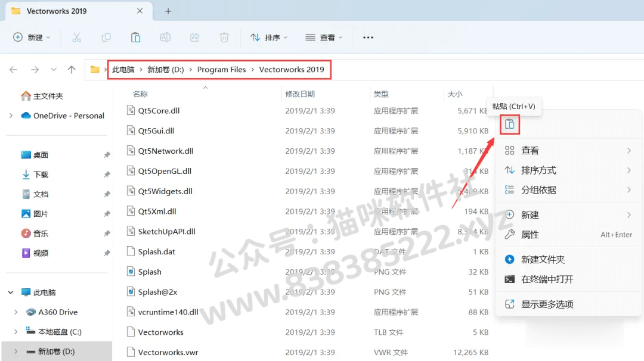Expand 本地磁盘 (C:) tree node
Image resolution: width=644 pixels, height=361 pixels.
pyautogui.click(x=16, y=331)
